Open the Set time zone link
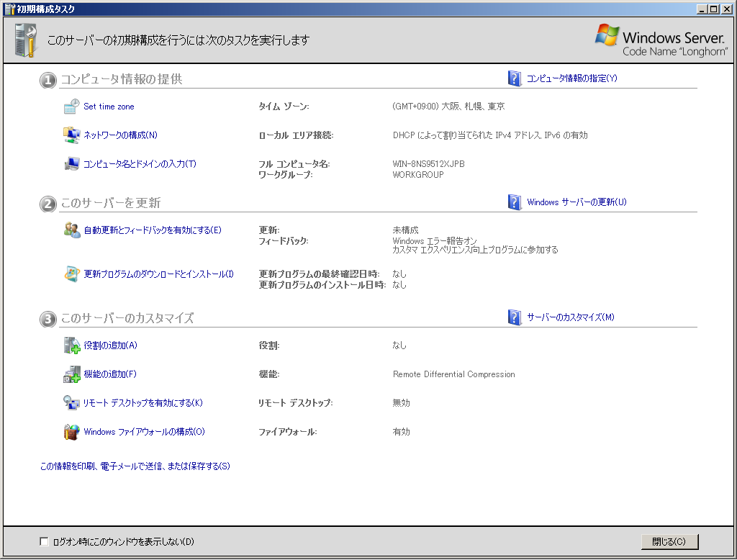737x560 pixels. (109, 107)
